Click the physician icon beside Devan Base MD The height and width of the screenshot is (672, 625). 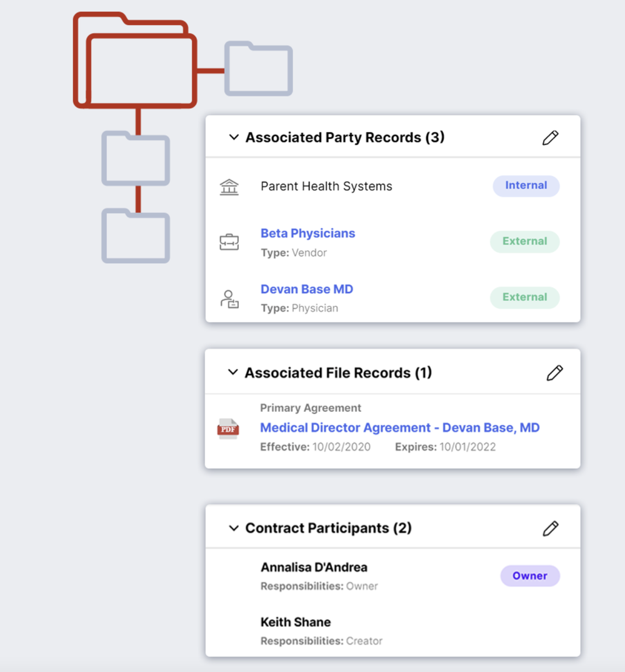tap(229, 298)
